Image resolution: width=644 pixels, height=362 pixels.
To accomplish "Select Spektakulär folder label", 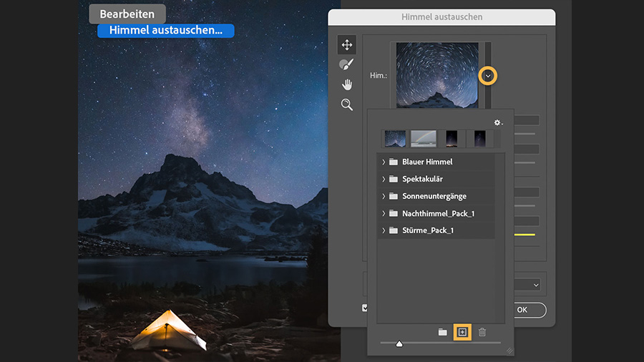I will (422, 179).
